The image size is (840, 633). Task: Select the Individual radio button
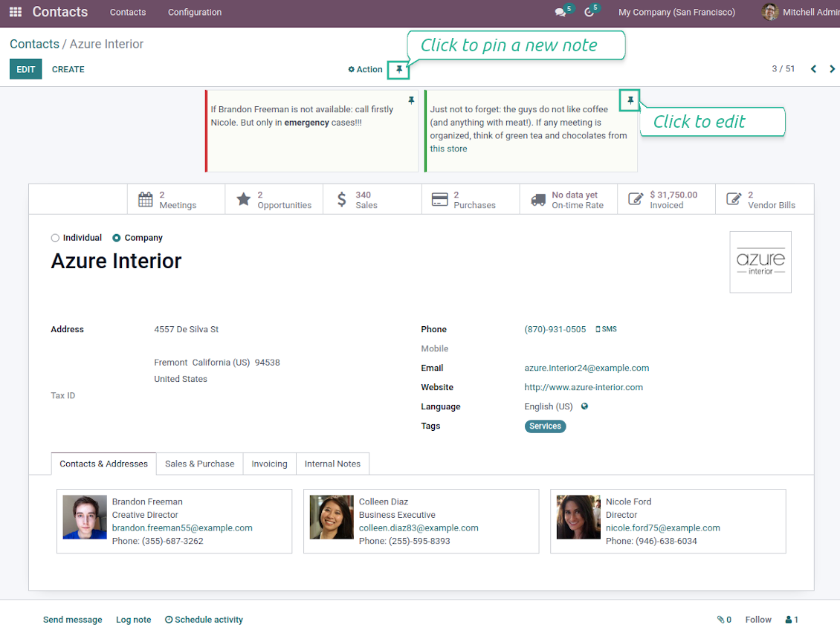(x=55, y=238)
